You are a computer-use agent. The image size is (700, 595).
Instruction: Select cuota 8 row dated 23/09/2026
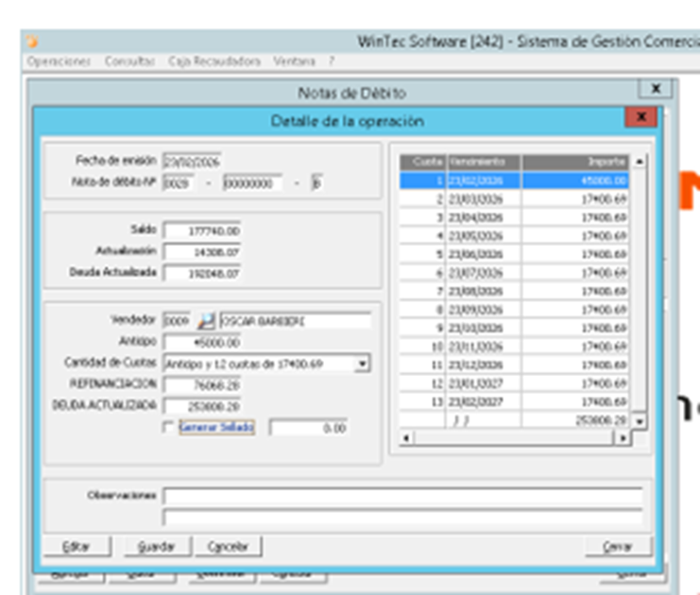click(514, 310)
